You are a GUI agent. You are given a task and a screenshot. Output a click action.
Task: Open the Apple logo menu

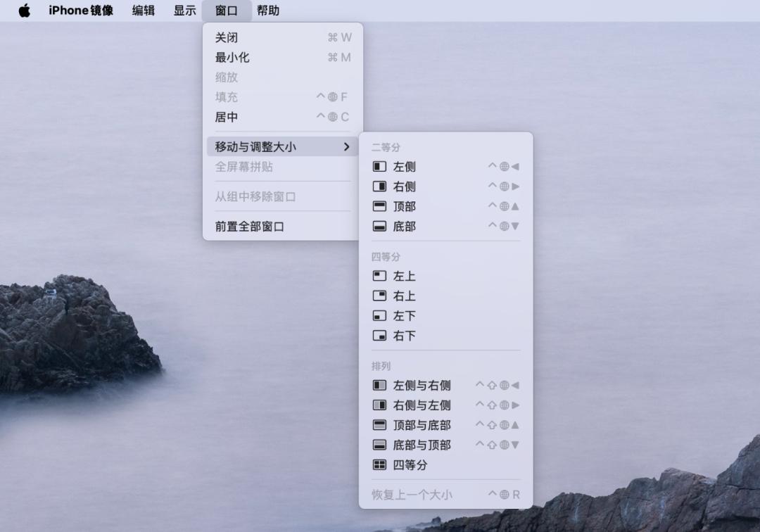25,11
